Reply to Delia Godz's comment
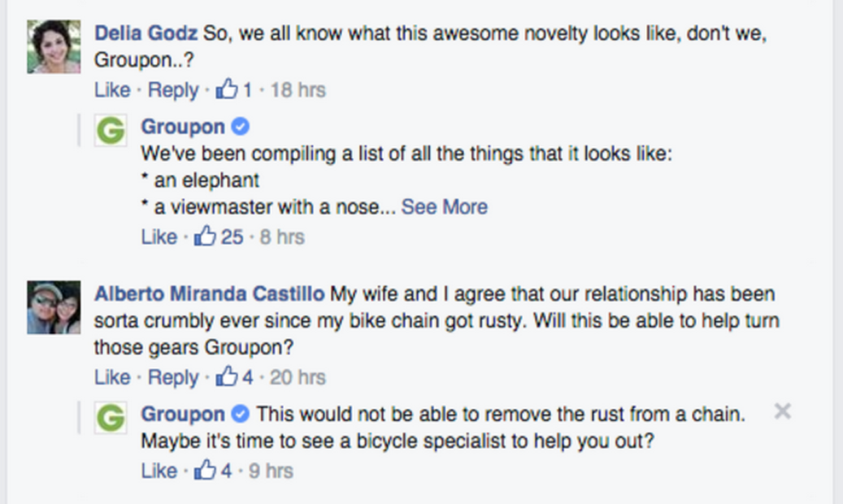843x504 pixels. coord(173,90)
